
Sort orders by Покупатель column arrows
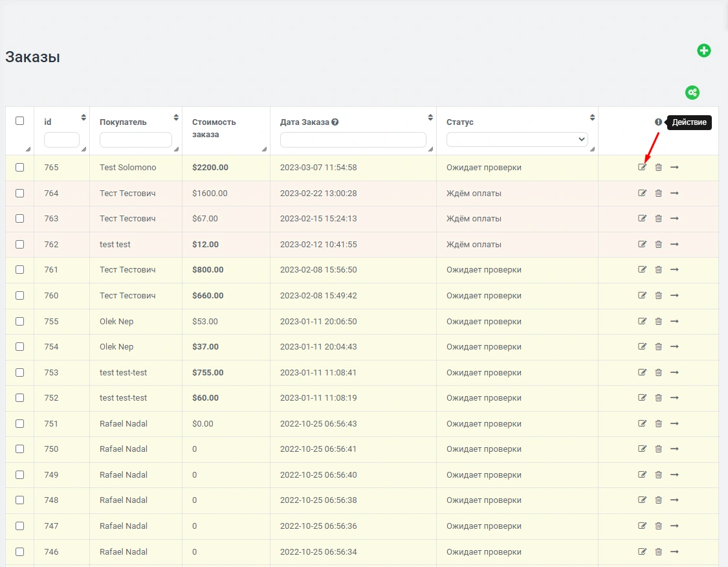tap(176, 118)
